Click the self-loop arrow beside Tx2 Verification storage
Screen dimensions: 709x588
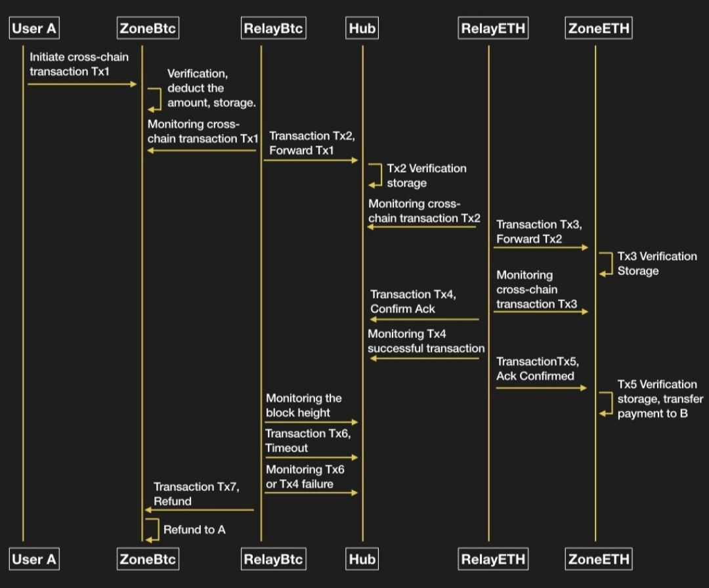pyautogui.click(x=375, y=175)
